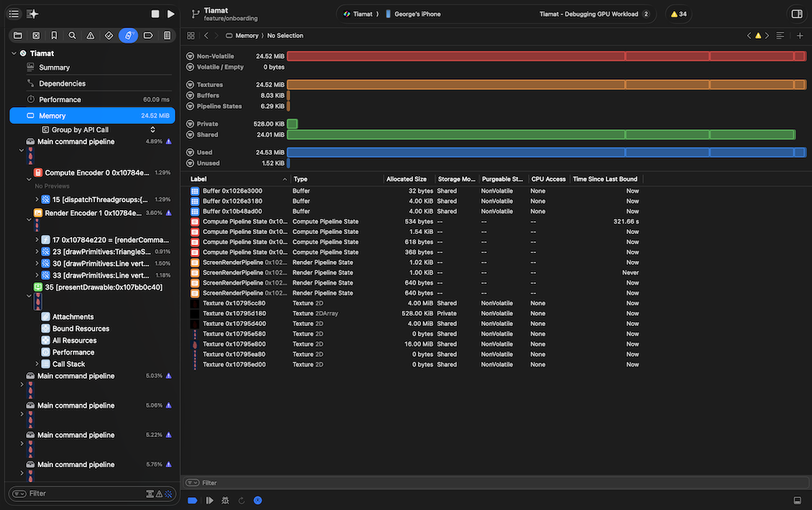The width and height of the screenshot is (812, 510).
Task: Collapse the Tiamat root tree node
Action: coord(13,53)
